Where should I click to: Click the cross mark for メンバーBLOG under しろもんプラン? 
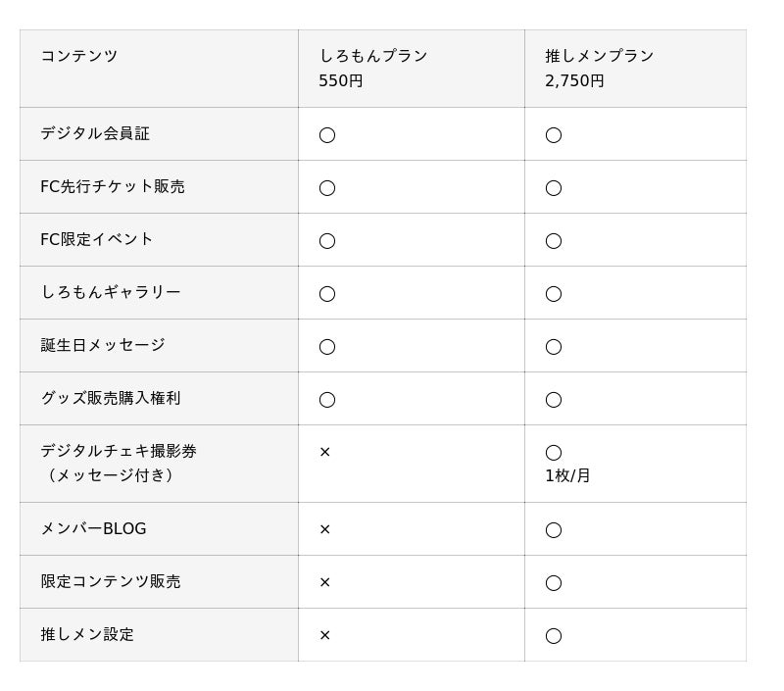pos(325,529)
